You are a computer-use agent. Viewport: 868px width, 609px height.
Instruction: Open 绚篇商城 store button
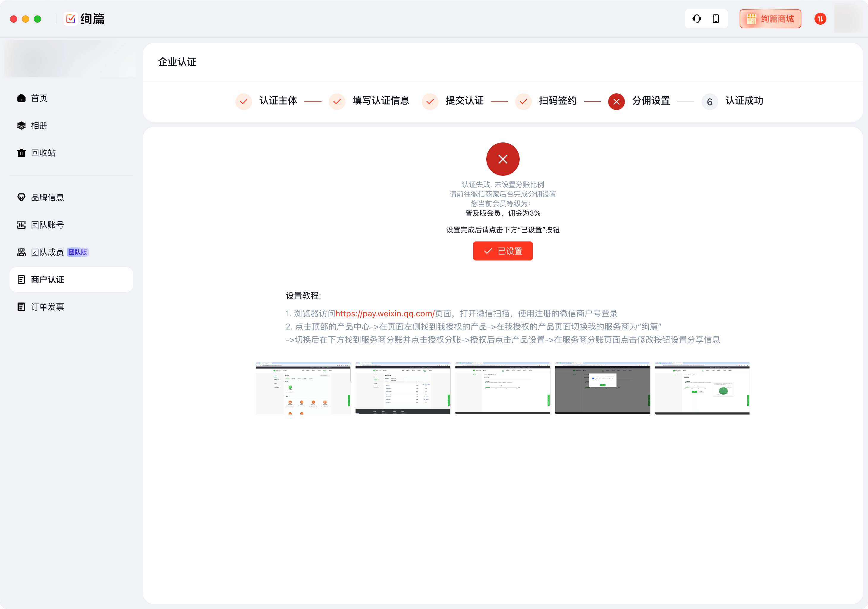[770, 18]
